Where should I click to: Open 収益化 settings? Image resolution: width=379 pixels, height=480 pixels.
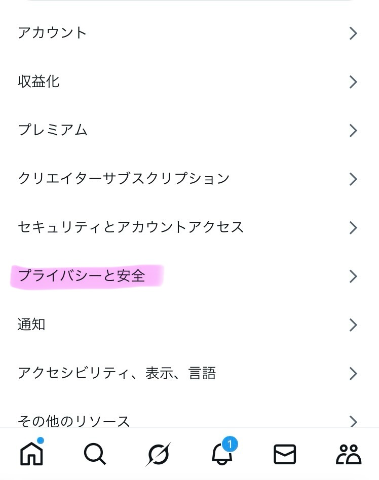[189, 82]
